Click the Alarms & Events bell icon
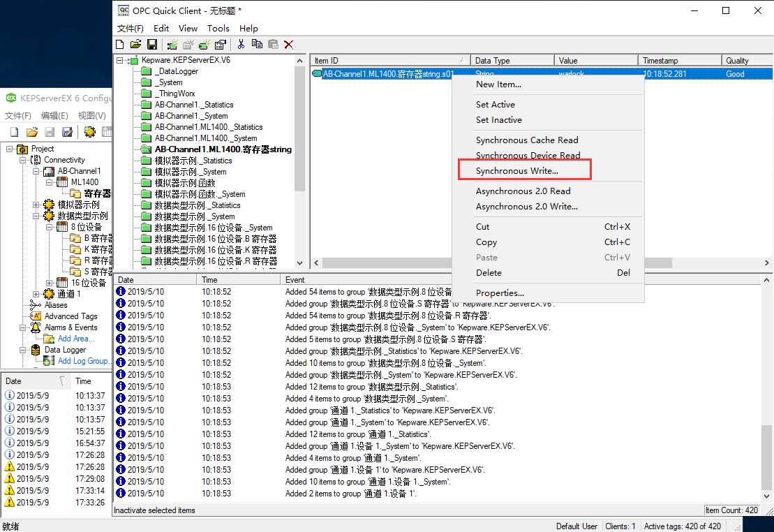 pyautogui.click(x=36, y=327)
